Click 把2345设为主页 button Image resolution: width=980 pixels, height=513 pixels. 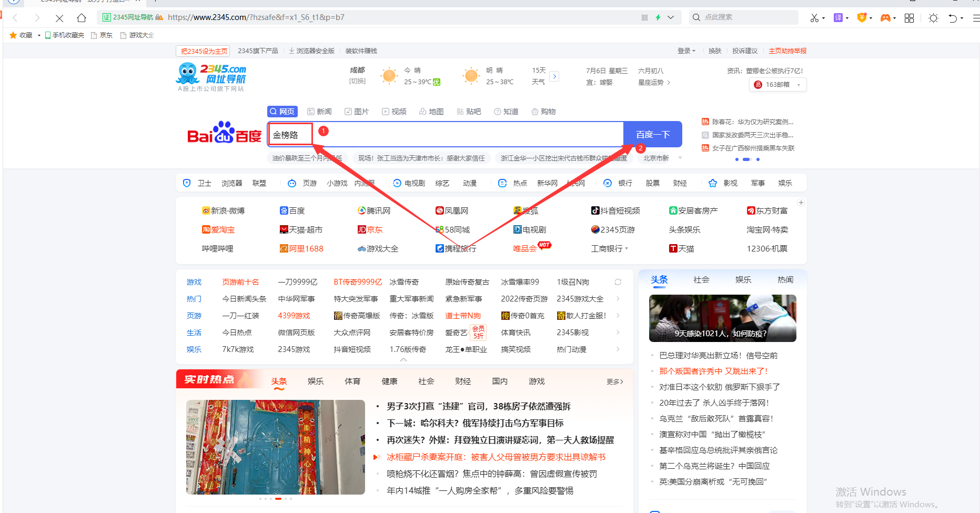[x=204, y=51]
